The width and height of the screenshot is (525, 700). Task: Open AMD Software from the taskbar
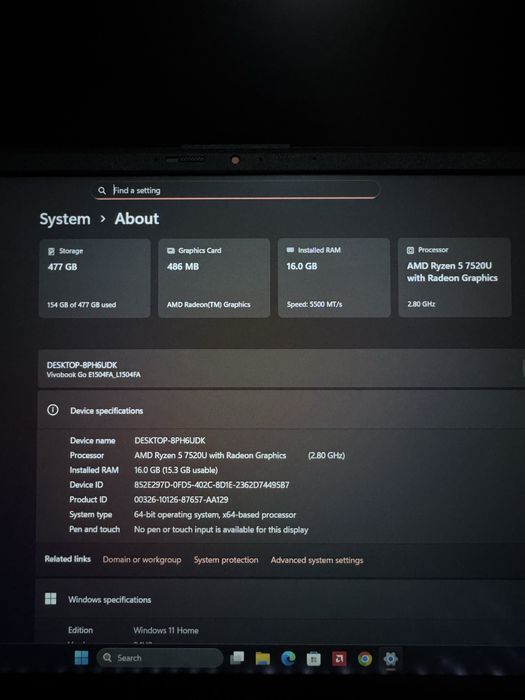tap(339, 659)
